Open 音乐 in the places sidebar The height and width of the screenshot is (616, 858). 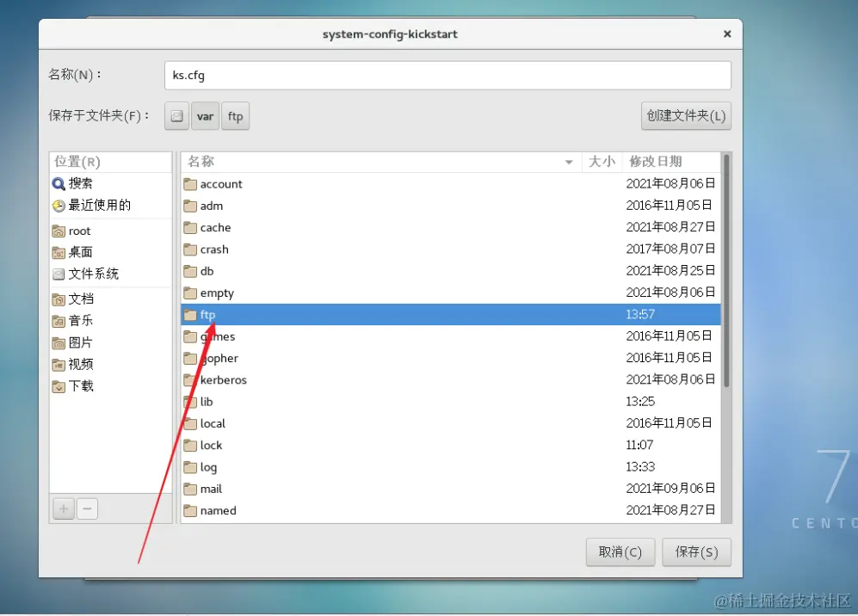pyautogui.click(x=110, y=321)
